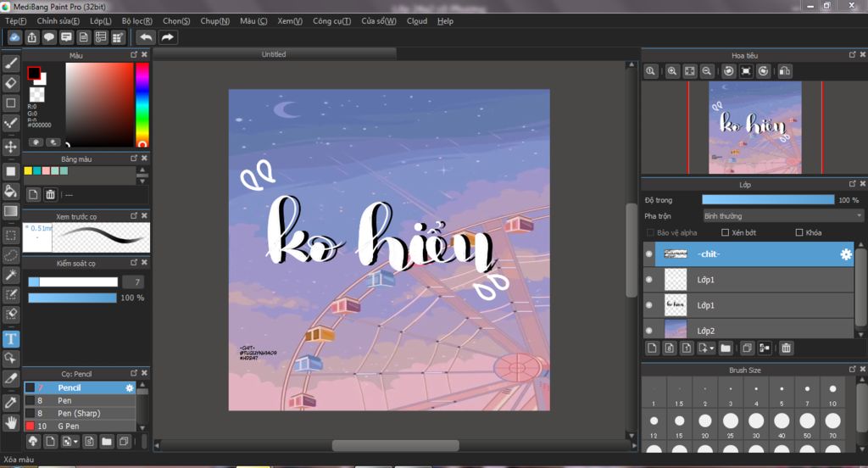Select the Brush tool in left toolbar

pyautogui.click(x=10, y=63)
